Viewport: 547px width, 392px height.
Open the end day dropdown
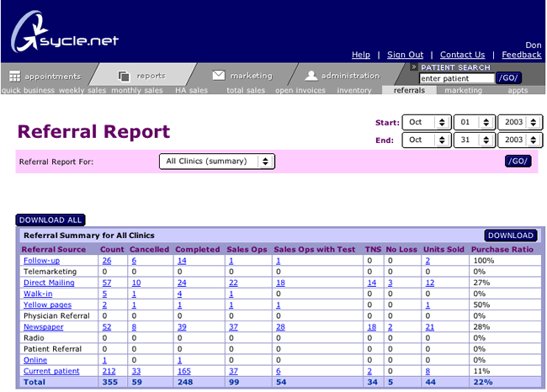point(475,140)
